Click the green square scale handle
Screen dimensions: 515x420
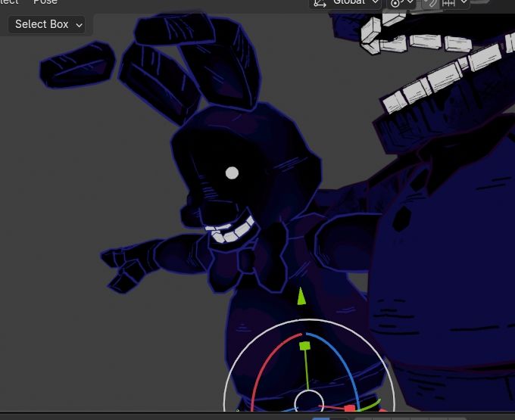(304, 346)
